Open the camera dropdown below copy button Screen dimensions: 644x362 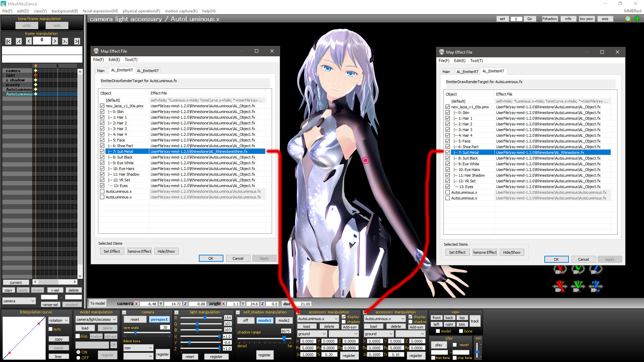(x=19, y=301)
